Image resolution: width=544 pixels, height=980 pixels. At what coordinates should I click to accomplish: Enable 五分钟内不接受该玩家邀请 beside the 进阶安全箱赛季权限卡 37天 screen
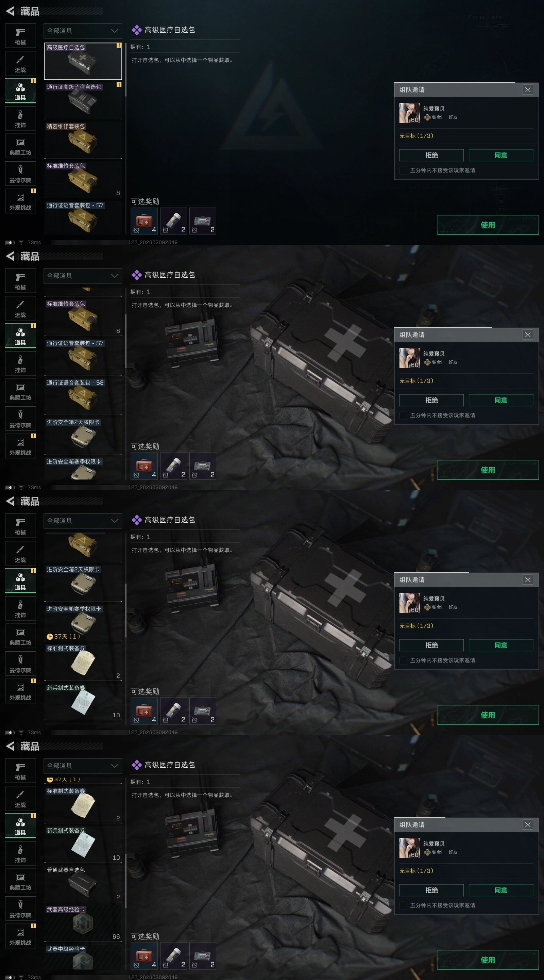[403, 660]
